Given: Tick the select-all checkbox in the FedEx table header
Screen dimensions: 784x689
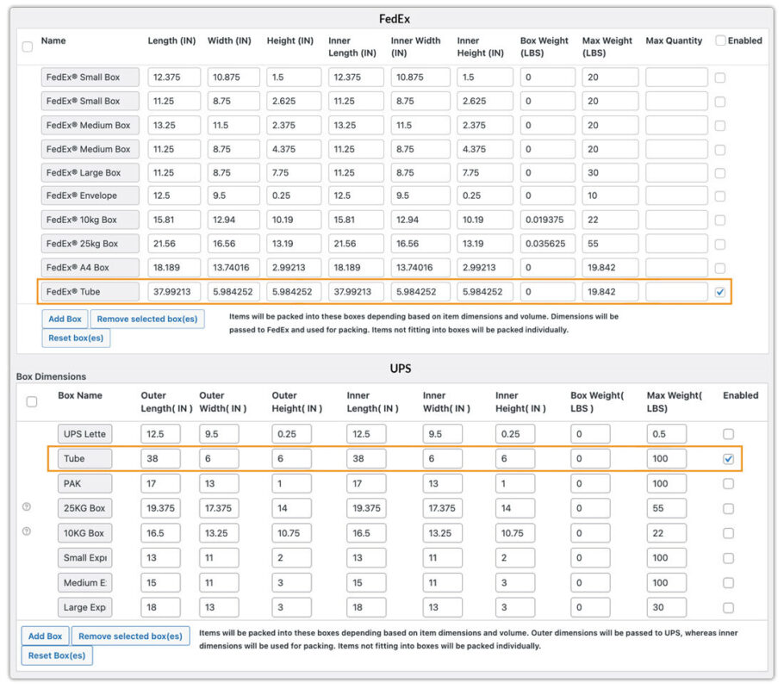Looking at the screenshot, I should coord(28,47).
